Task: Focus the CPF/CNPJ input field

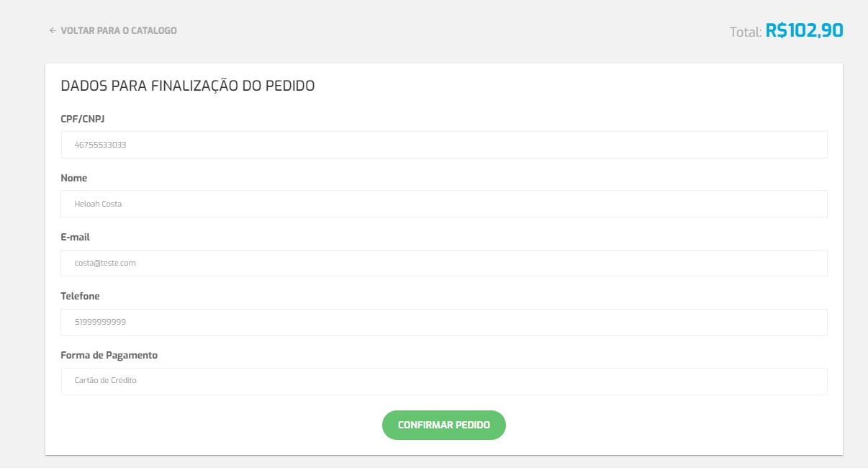Action: pos(443,145)
